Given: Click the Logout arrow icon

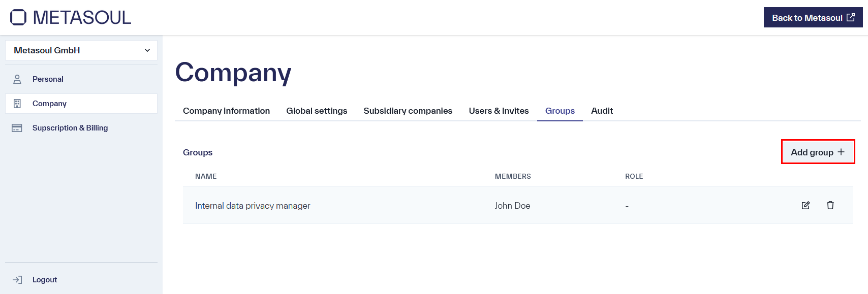Looking at the screenshot, I should (x=17, y=280).
